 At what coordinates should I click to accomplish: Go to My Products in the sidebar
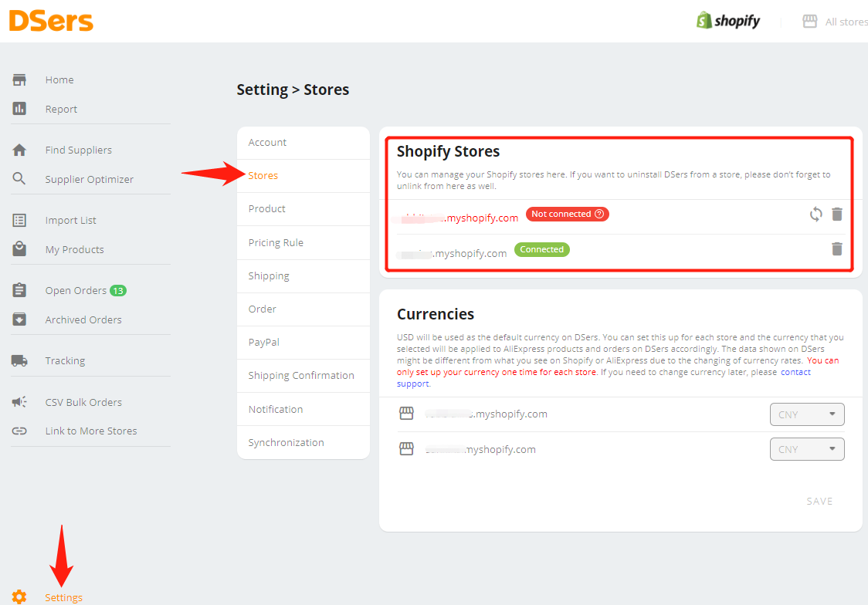click(x=75, y=249)
